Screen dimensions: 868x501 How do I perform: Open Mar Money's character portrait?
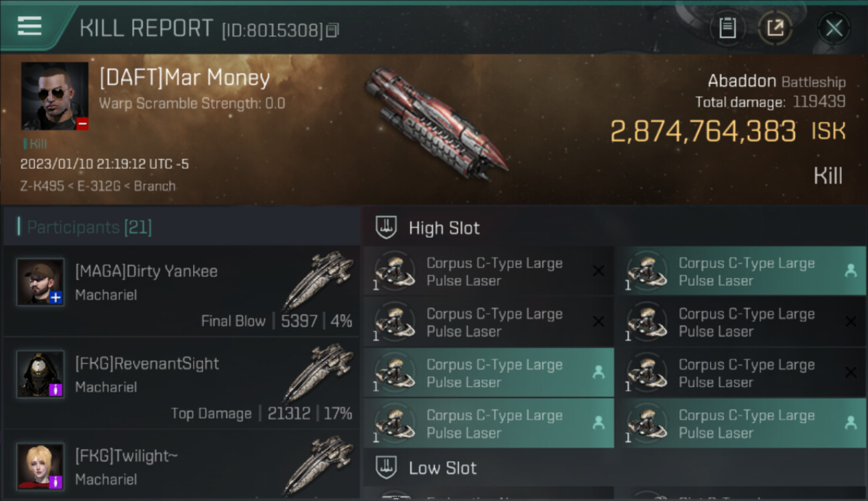pos(55,96)
